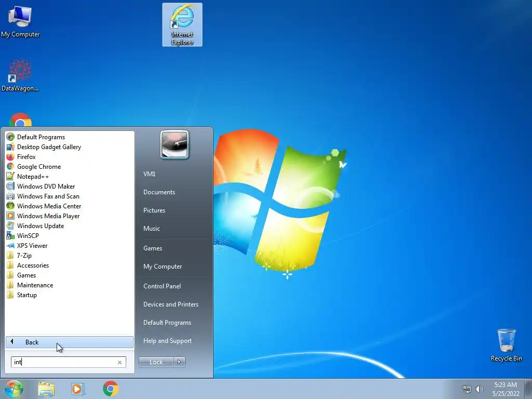Launch WinSCP from Start menu
532x399 pixels.
pyautogui.click(x=70, y=235)
